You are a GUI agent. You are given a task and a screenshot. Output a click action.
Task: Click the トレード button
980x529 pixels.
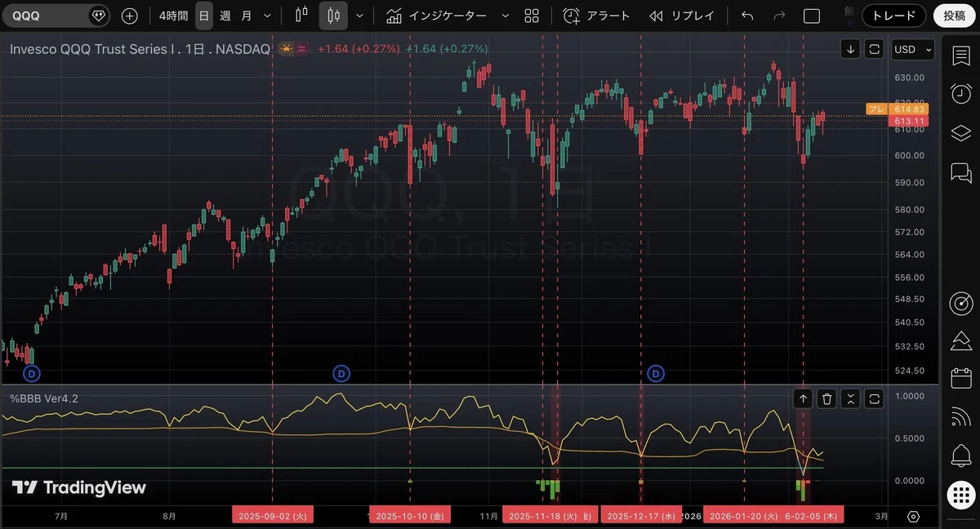click(894, 16)
